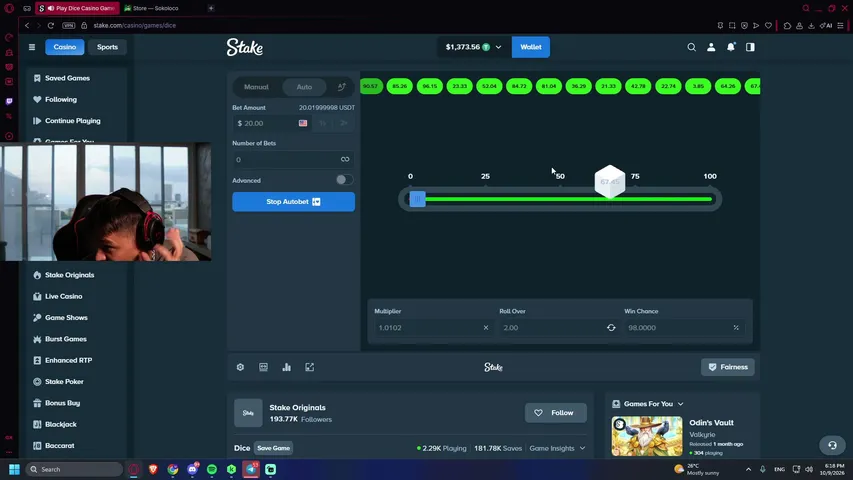Screen dimensions: 853x480
Task: Click the 23.33 past result pill
Action: (x=459, y=87)
